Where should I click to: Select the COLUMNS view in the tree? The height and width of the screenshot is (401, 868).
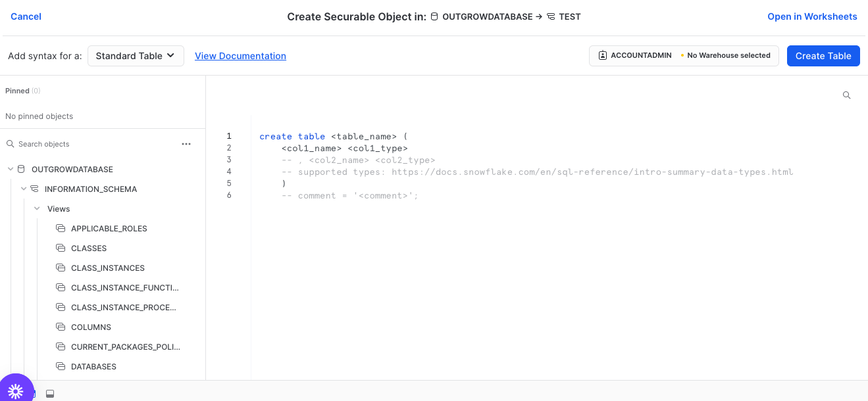coord(91,327)
